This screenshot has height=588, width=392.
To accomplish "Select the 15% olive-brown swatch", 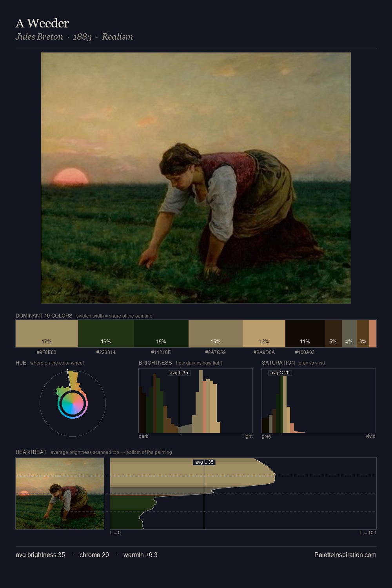I will [x=216, y=334].
